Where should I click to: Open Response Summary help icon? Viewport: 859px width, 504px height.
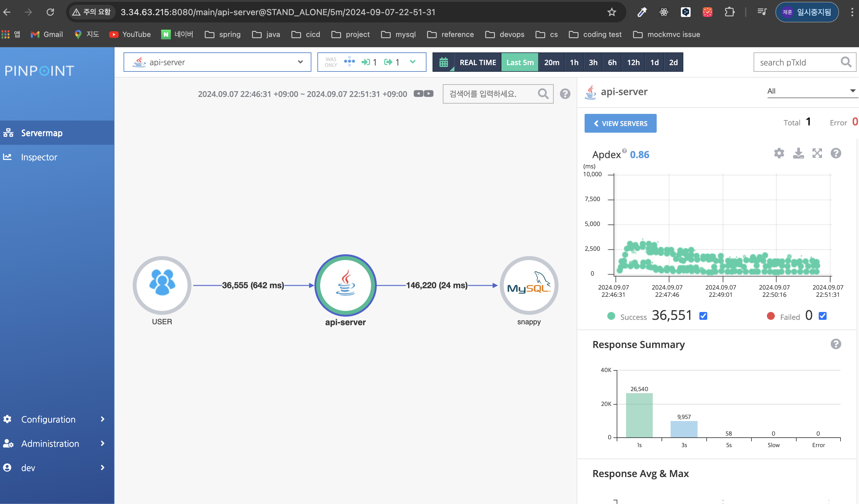(835, 344)
